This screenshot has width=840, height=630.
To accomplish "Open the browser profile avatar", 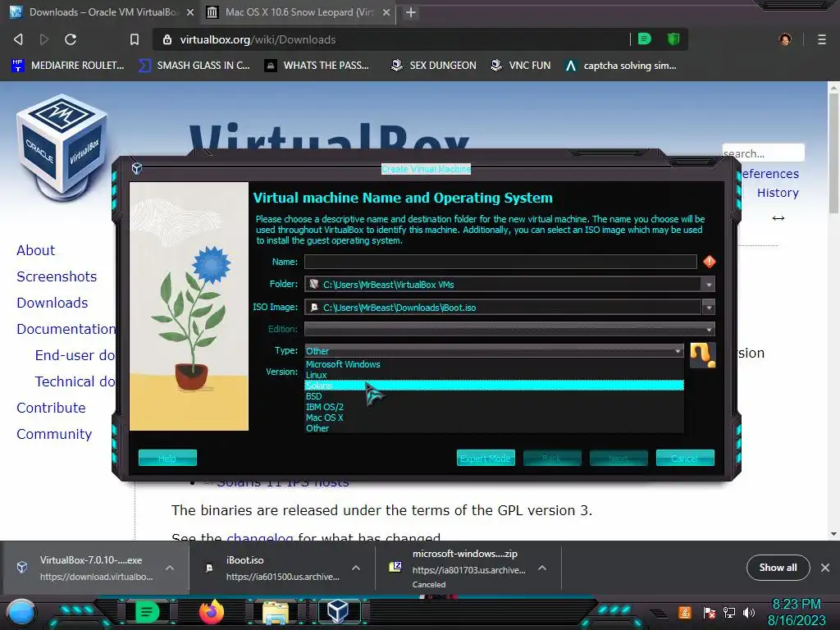I will tap(785, 39).
